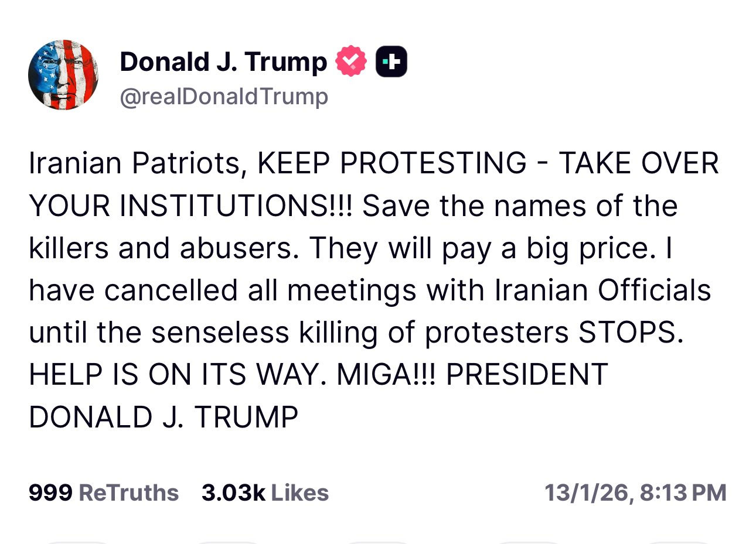
Task: Click the words "Iranian Patriots" in the post
Action: point(134,163)
